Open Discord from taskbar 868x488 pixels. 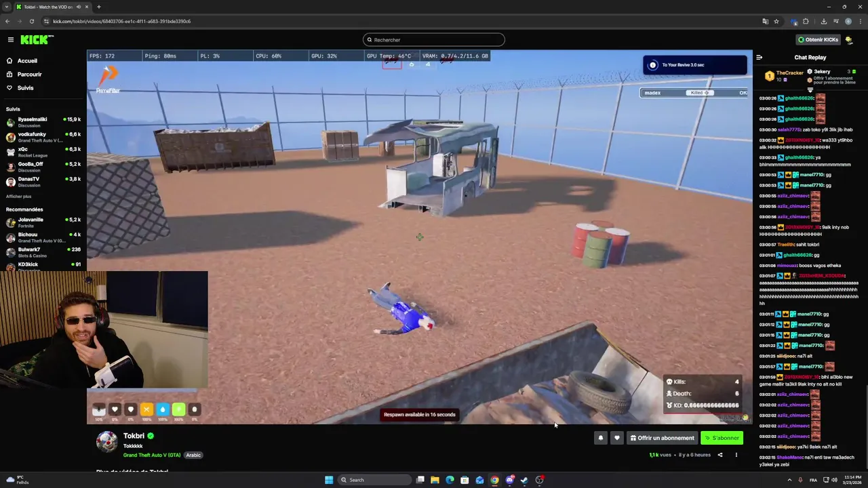(x=509, y=480)
